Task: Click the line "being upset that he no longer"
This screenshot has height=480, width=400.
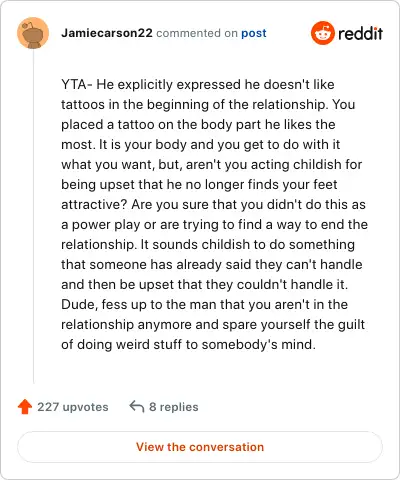Action: 199,185
